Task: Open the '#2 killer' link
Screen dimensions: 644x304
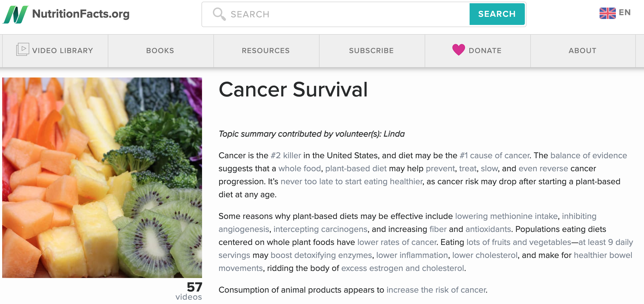Action: tap(286, 156)
